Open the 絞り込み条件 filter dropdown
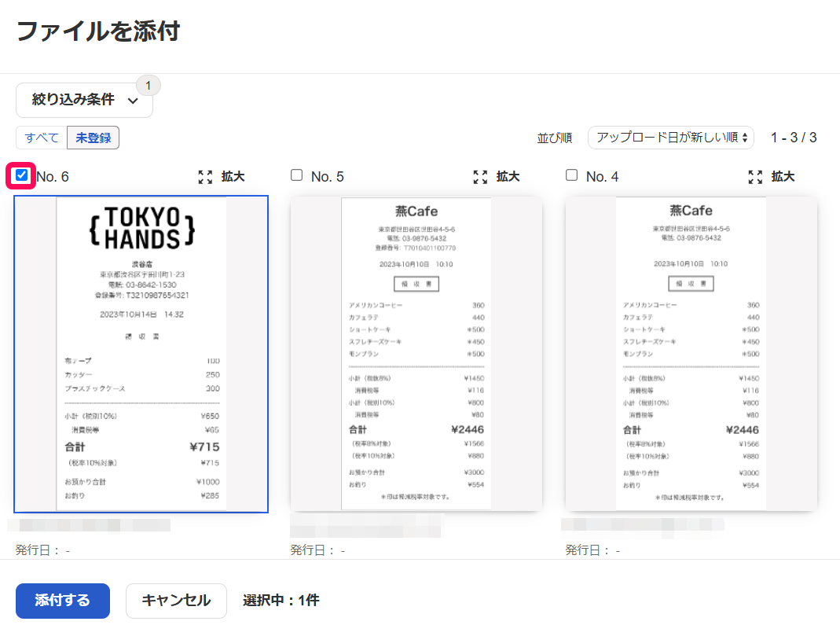 click(84, 100)
